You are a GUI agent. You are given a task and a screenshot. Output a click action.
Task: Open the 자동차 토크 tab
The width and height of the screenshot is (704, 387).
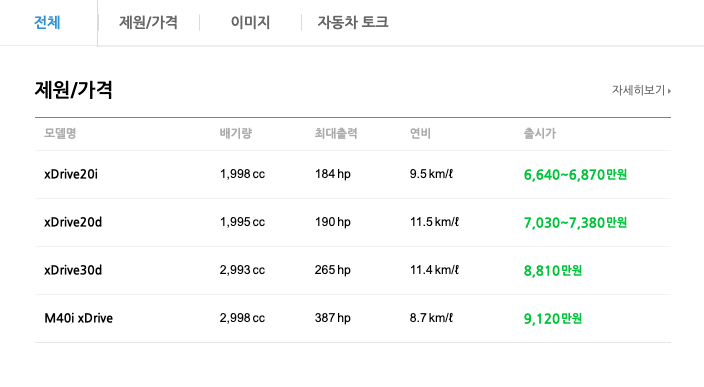pyautogui.click(x=353, y=22)
